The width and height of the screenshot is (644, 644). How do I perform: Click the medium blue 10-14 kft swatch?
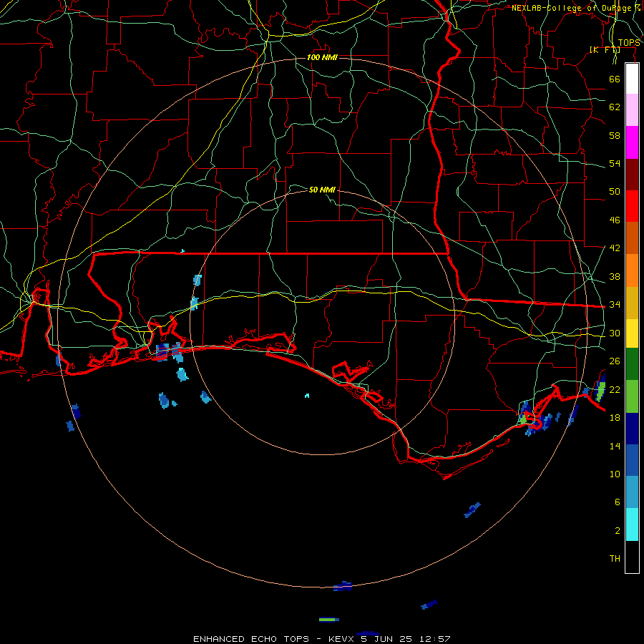pyautogui.click(x=632, y=460)
